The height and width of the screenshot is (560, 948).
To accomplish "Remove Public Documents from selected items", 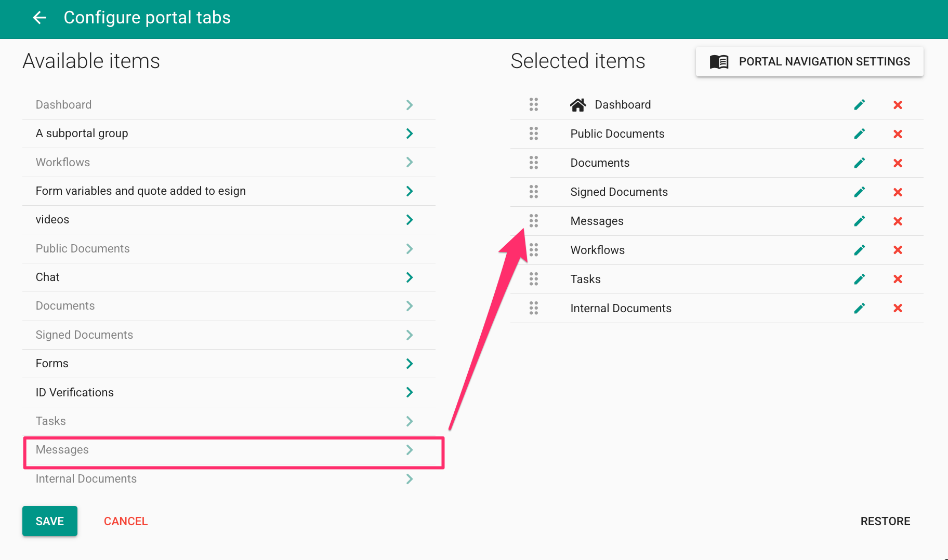I will point(897,134).
